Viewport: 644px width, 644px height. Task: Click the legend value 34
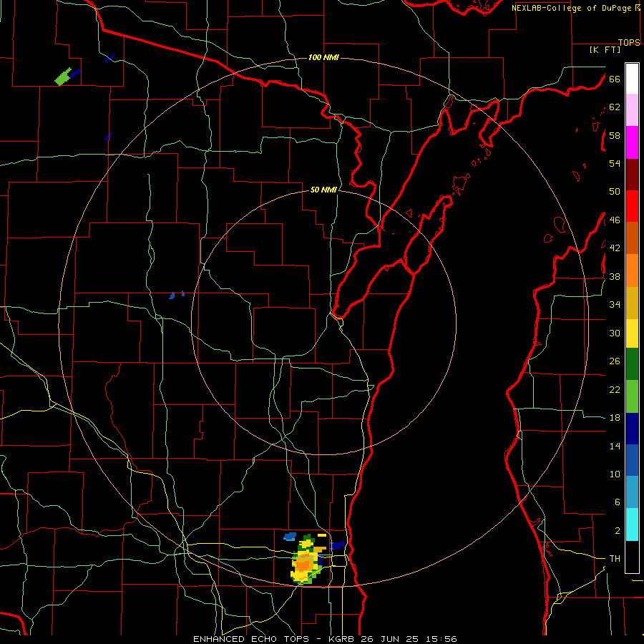615,305
